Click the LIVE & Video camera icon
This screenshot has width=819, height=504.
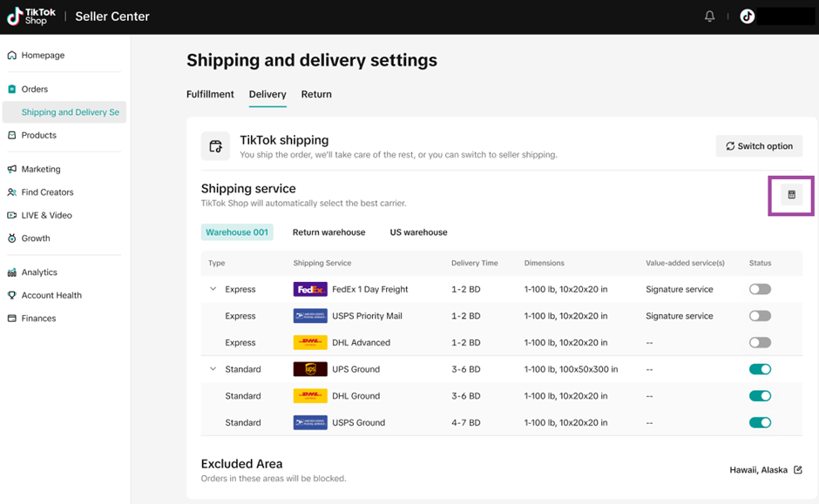tap(12, 215)
